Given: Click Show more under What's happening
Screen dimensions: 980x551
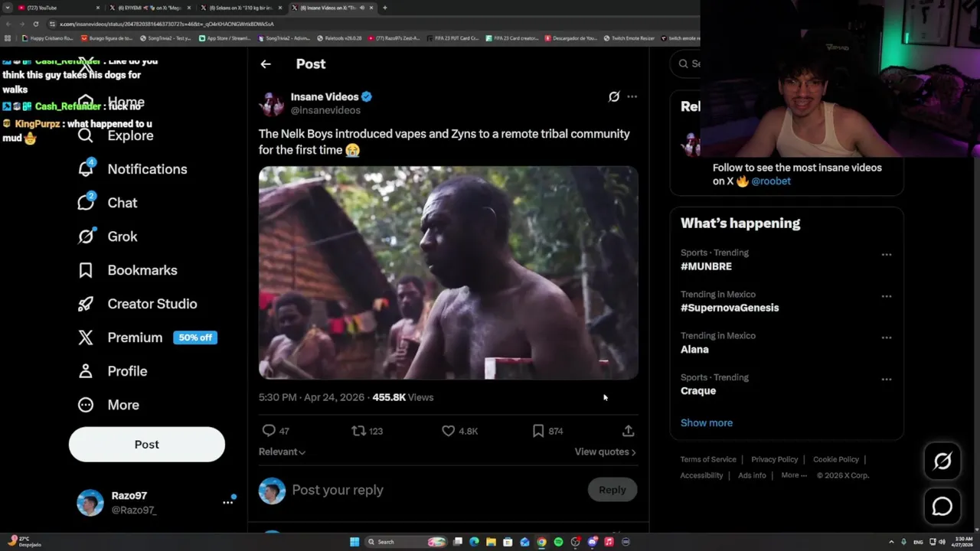Looking at the screenshot, I should (x=707, y=422).
